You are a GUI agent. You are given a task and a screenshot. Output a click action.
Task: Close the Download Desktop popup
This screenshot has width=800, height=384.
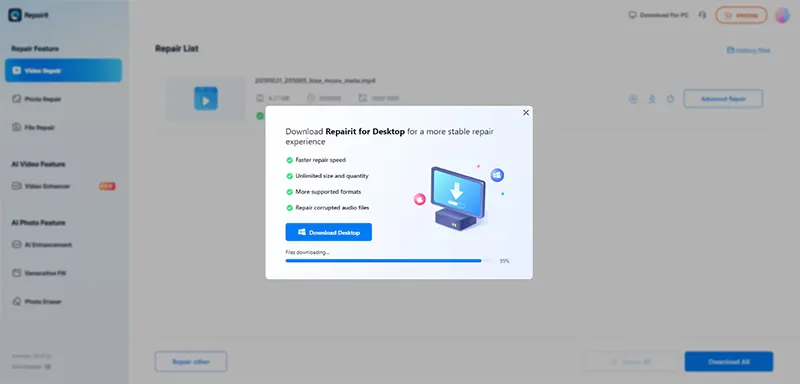[x=526, y=113]
